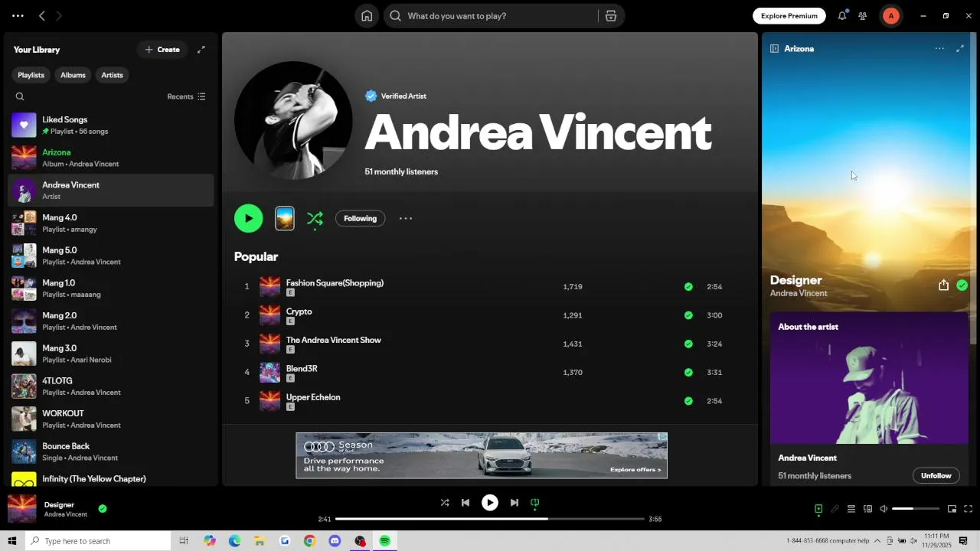Open Andrea Vincent link under Designer title
Viewport: 980px width, 551px height.
click(799, 293)
